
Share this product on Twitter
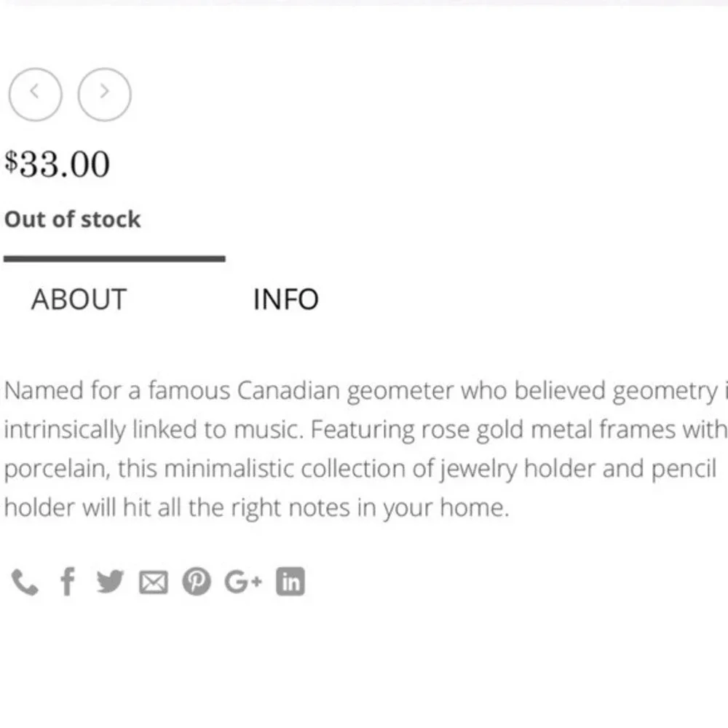tap(111, 581)
